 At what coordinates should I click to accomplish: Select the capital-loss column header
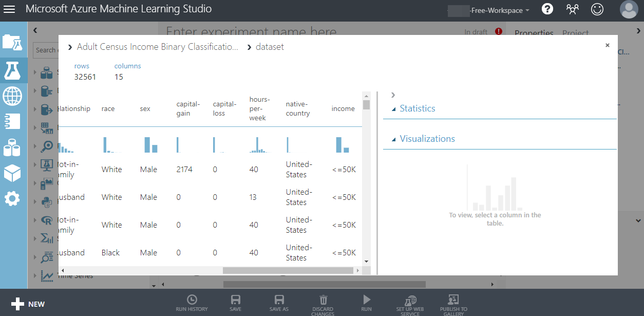(x=224, y=108)
